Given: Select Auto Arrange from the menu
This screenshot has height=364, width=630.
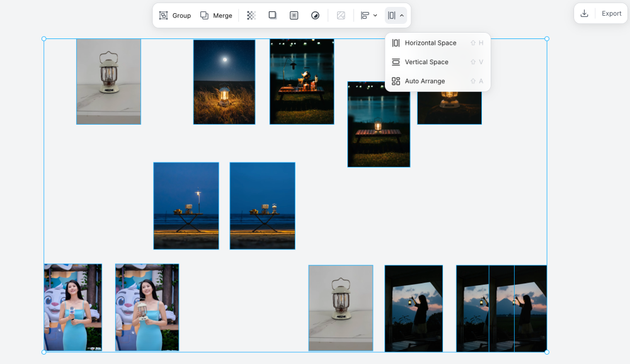Looking at the screenshot, I should point(425,81).
